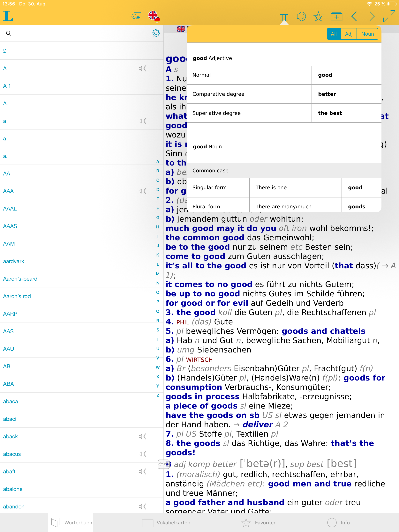399x532 pixels.
Task: Open settings with the gear icon
Action: pos(156,33)
